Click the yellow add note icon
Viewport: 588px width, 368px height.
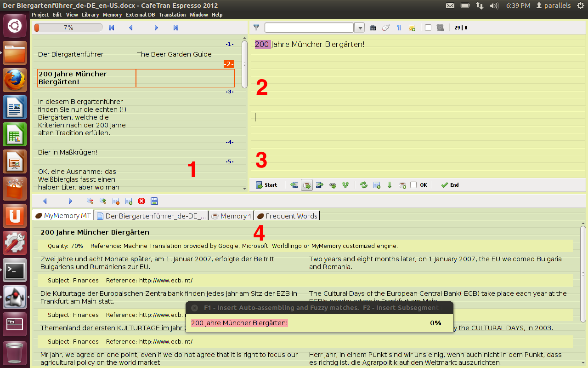(x=412, y=28)
